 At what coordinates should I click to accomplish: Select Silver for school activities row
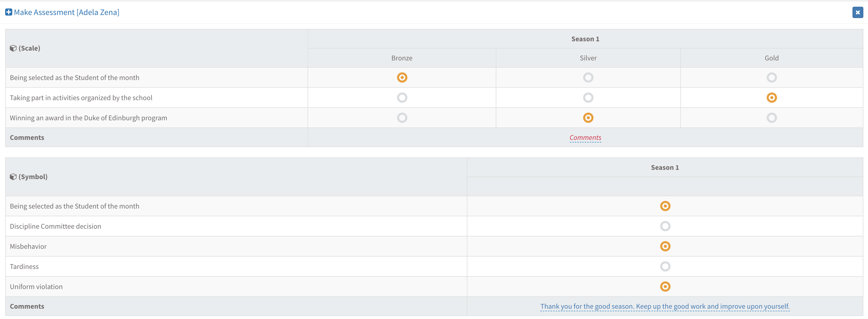[x=588, y=98]
